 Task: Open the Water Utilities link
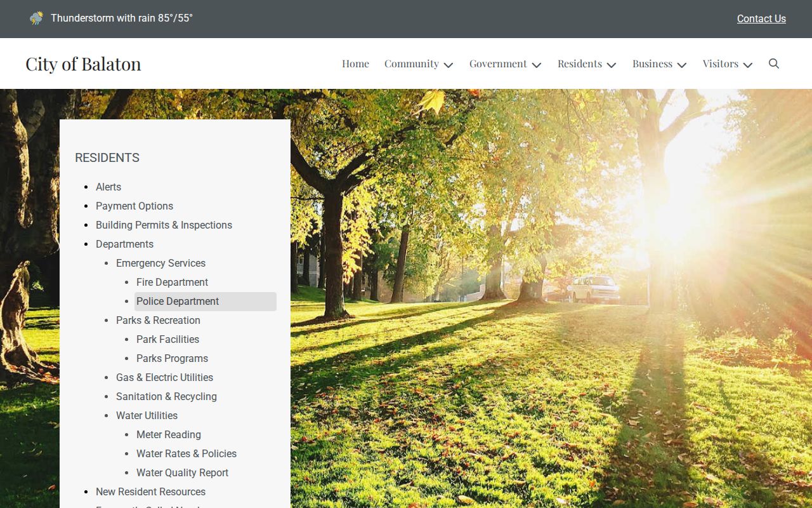click(147, 415)
